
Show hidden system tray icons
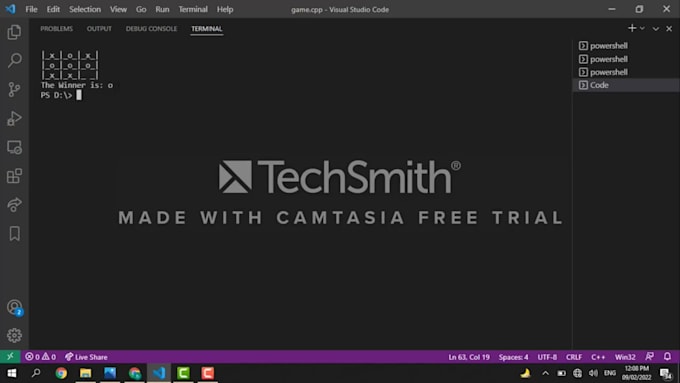coord(545,373)
